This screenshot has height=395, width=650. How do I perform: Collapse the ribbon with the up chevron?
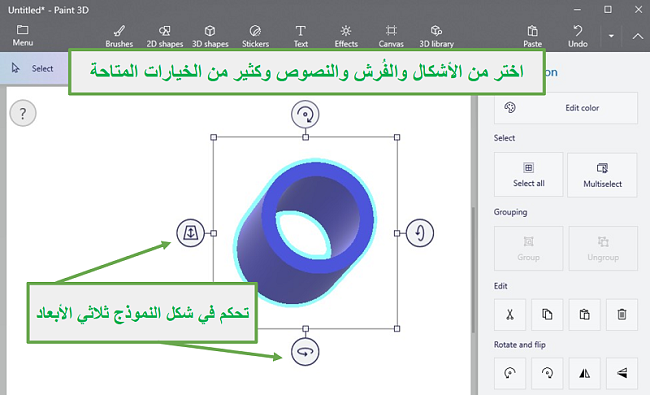(x=638, y=36)
